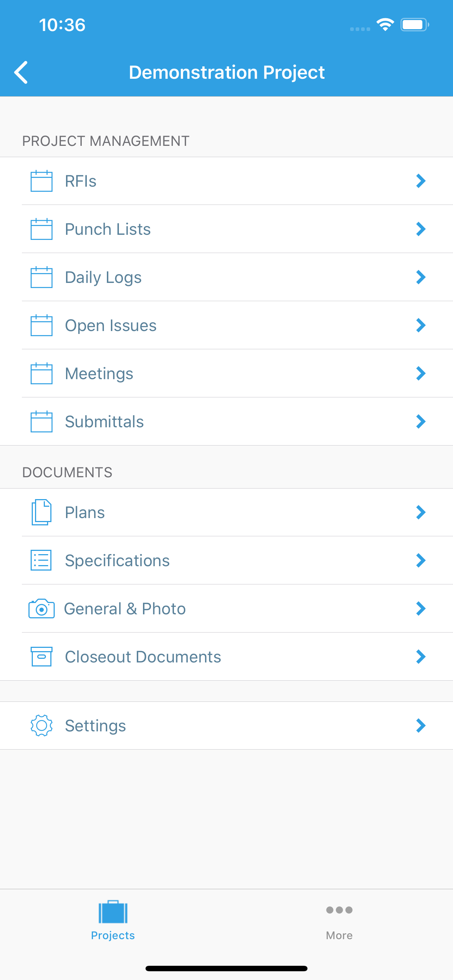453x980 pixels.
Task: Tap the Projects briefcase icon
Action: 113,912
